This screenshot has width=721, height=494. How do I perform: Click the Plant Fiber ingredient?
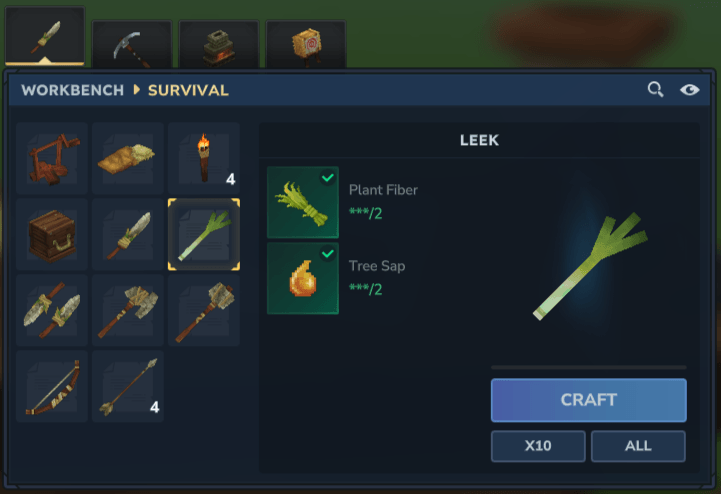point(303,202)
